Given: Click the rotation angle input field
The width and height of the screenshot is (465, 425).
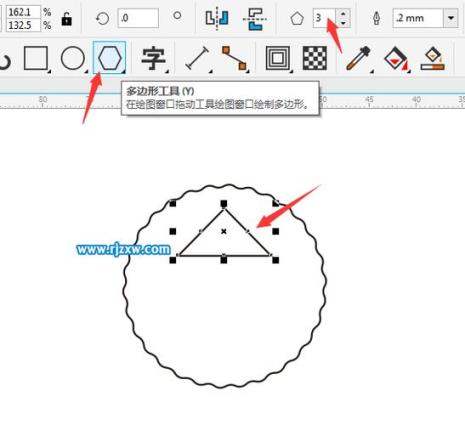Looking at the screenshot, I should [138, 18].
